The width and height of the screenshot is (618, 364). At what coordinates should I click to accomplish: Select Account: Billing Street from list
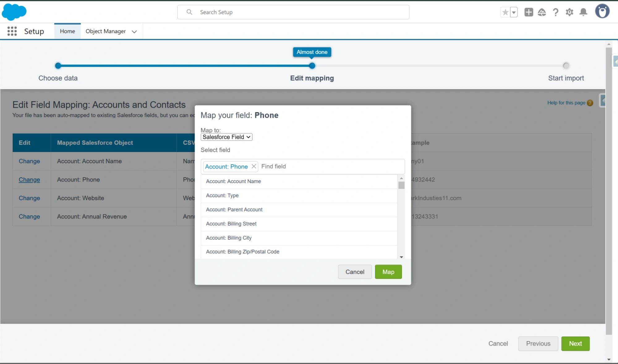231,224
